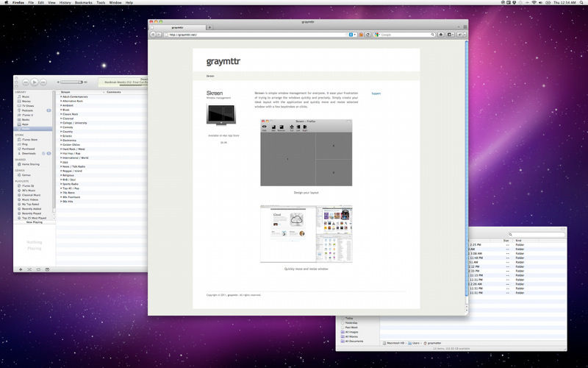Screen dimensions: 588x368
Task: Click the Firefox reload button
Action: pyautogui.click(x=368, y=35)
